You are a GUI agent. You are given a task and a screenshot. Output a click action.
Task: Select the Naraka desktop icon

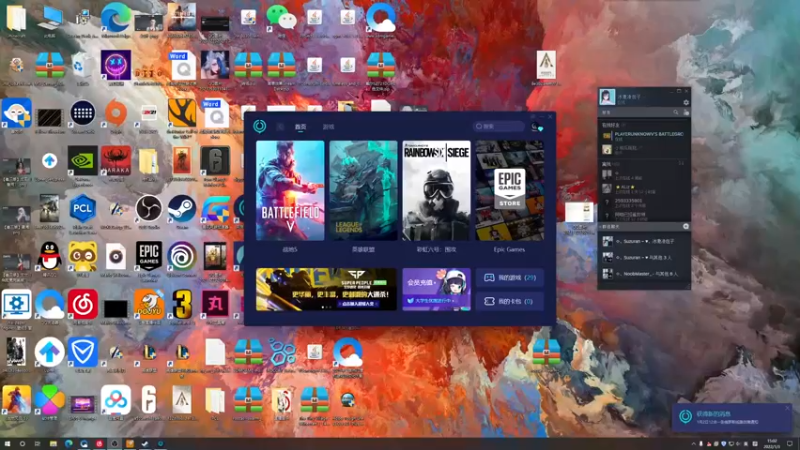(116, 164)
